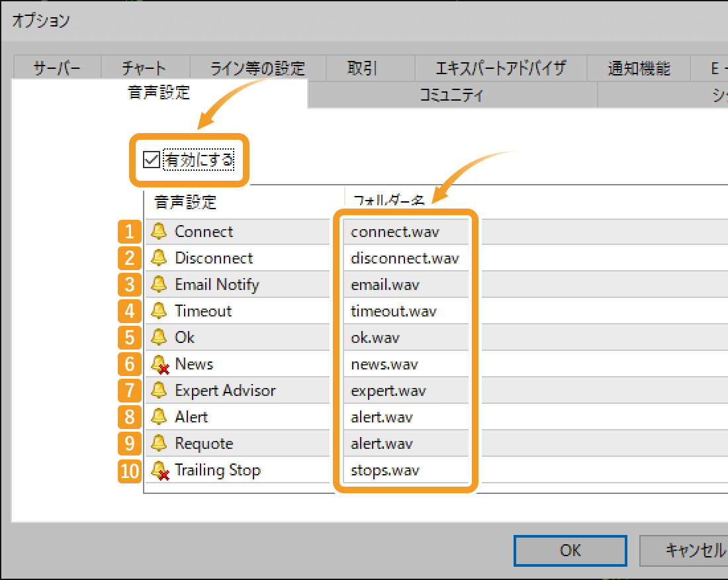
Task: Select the Email Notify bell icon
Action: point(159,284)
